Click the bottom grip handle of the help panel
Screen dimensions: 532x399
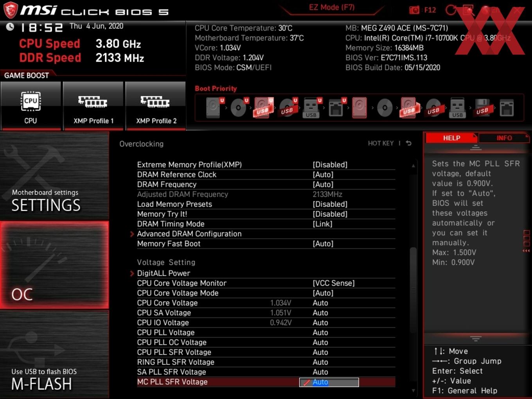coord(476,338)
